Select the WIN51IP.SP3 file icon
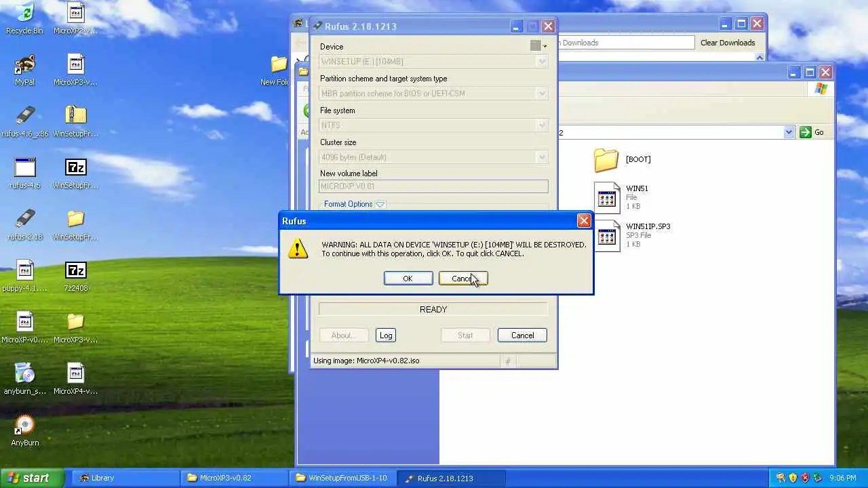This screenshot has height=488, width=868. coord(607,235)
